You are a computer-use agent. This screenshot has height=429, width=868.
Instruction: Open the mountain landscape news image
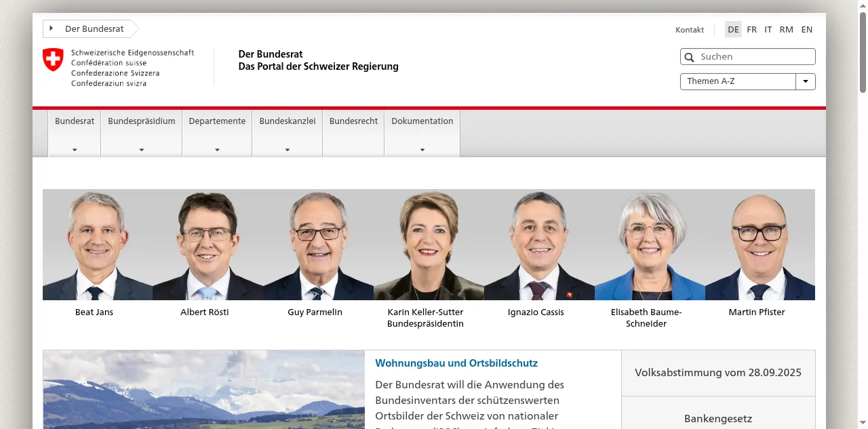pyautogui.click(x=204, y=390)
